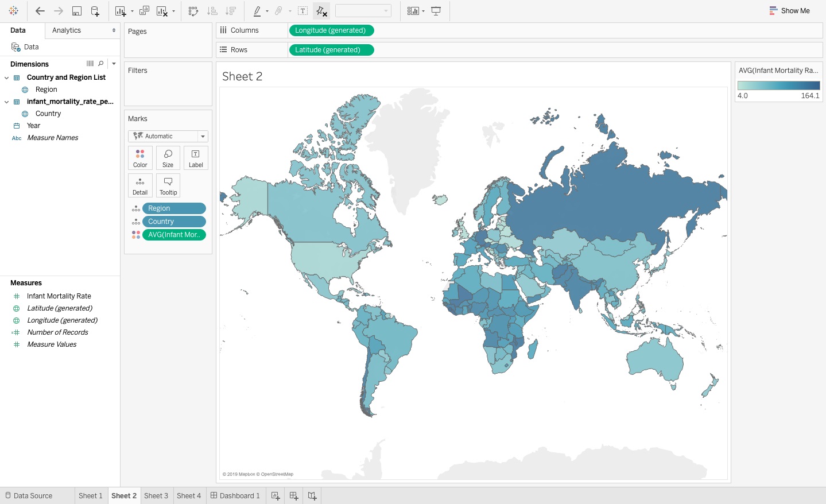Open the Tooltip marks card
Image resolution: width=826 pixels, height=504 pixels.
[168, 185]
